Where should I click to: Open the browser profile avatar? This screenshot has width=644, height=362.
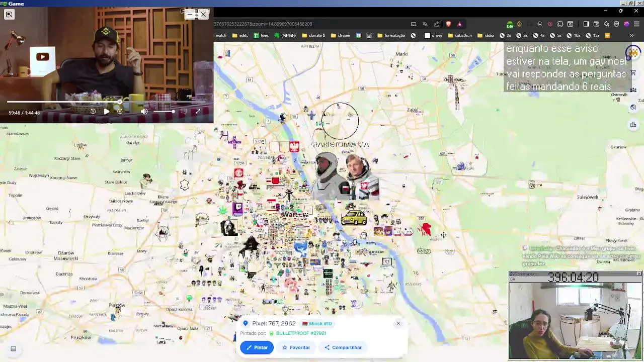[626, 24]
